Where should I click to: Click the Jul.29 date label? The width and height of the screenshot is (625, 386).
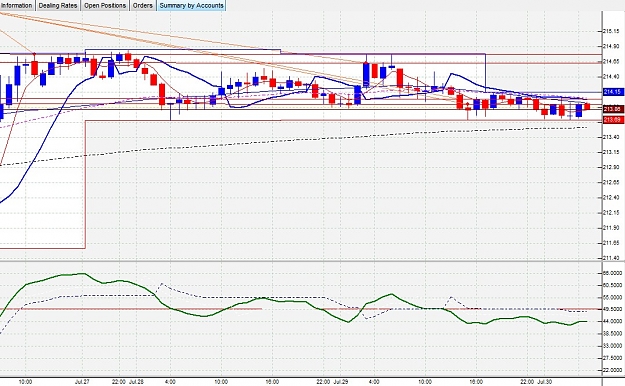(x=341, y=382)
